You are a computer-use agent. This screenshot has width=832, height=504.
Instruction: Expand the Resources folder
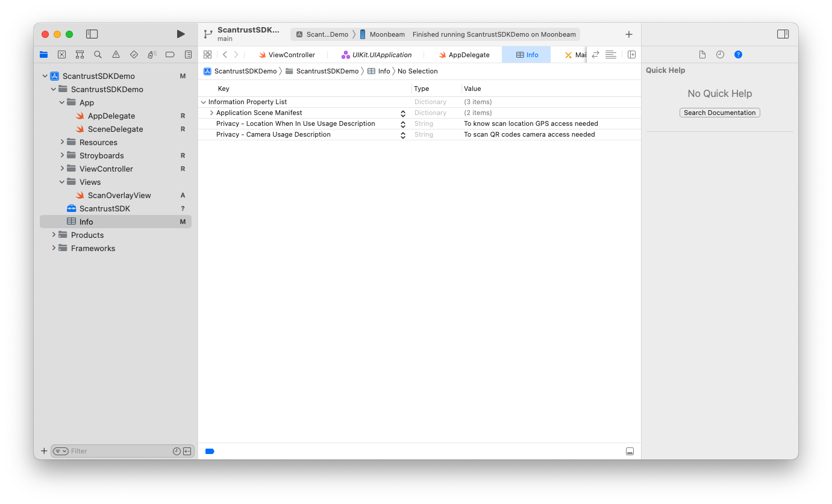pyautogui.click(x=61, y=142)
